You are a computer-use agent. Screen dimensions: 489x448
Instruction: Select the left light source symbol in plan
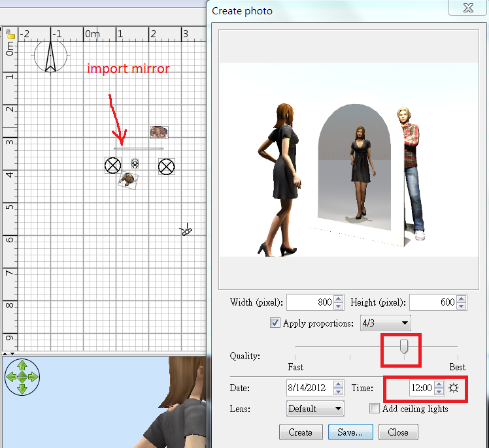pos(113,165)
